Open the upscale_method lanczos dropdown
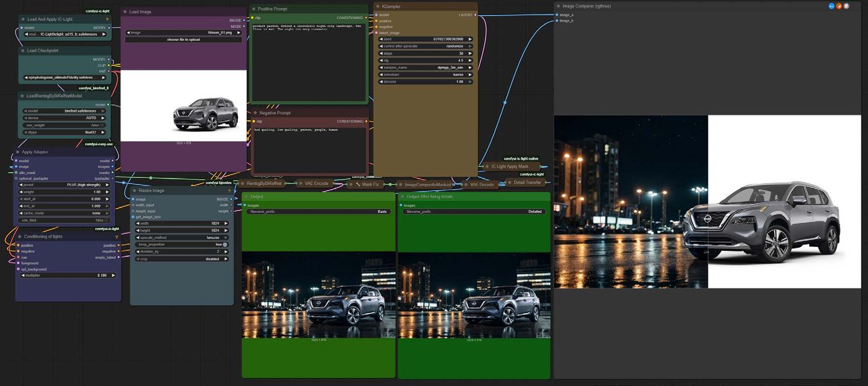 [180, 238]
